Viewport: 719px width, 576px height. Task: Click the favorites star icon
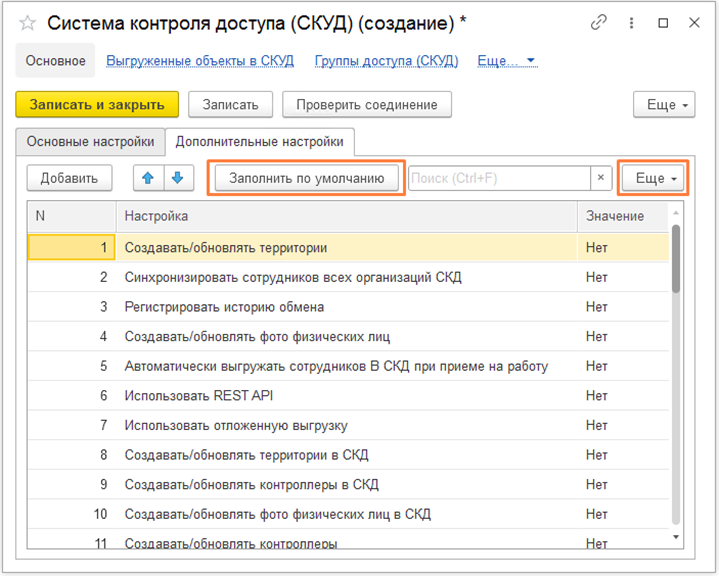(28, 22)
